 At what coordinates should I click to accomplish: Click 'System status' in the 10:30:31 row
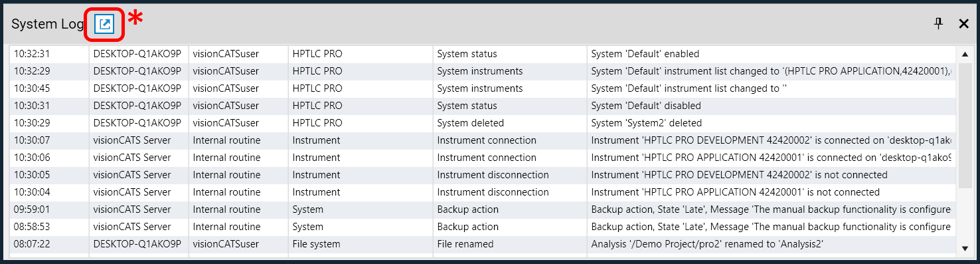467,106
